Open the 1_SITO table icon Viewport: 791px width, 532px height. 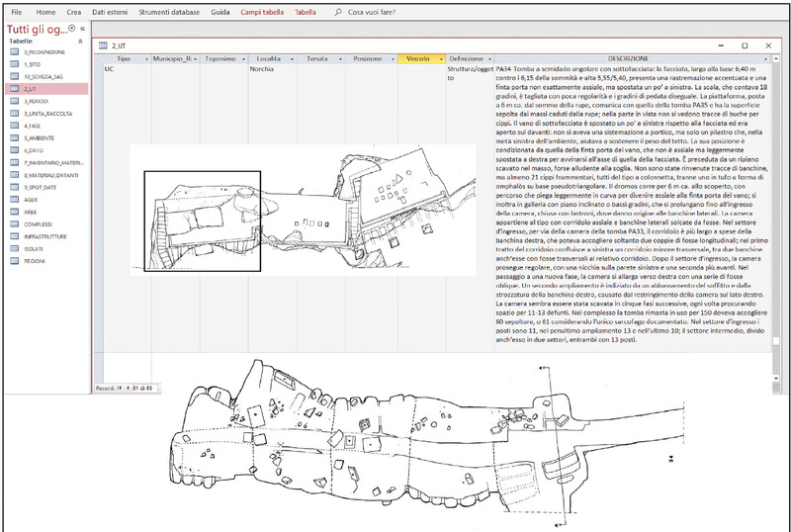(15, 63)
